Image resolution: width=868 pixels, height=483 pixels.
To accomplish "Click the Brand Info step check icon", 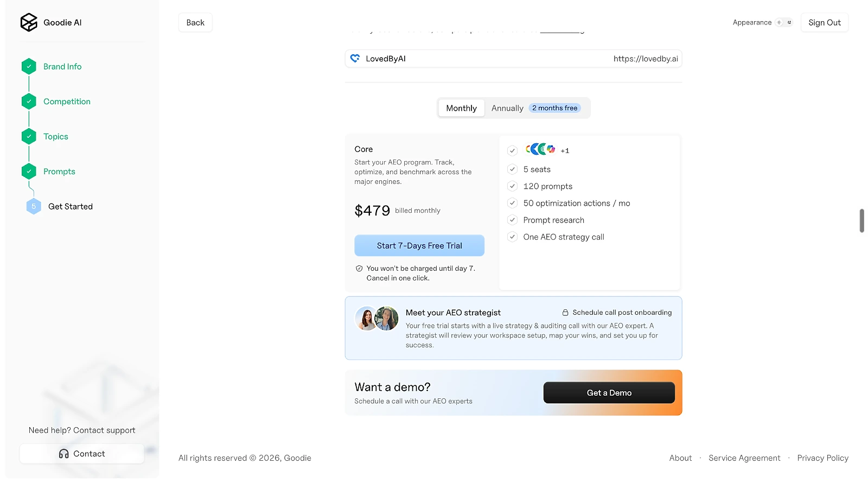I will [x=29, y=66].
